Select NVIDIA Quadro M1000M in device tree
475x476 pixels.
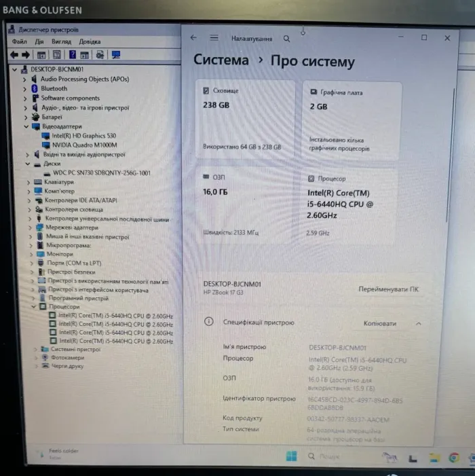coord(84,145)
